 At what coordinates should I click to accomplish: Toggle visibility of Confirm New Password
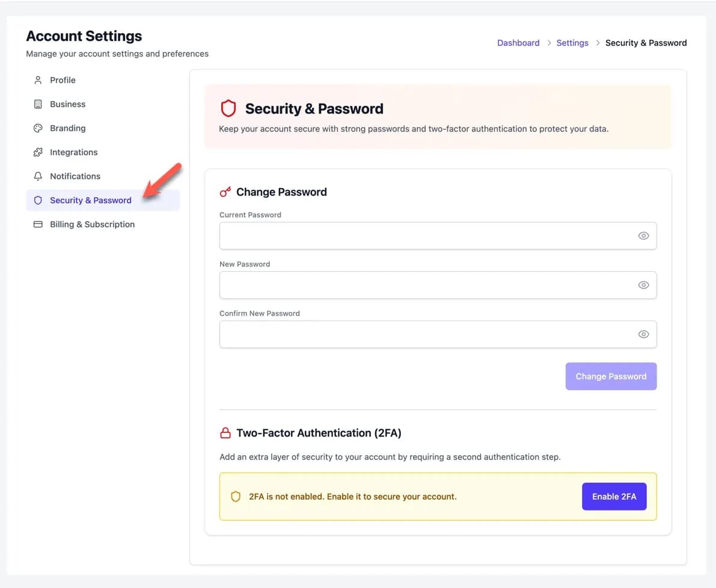click(x=643, y=334)
